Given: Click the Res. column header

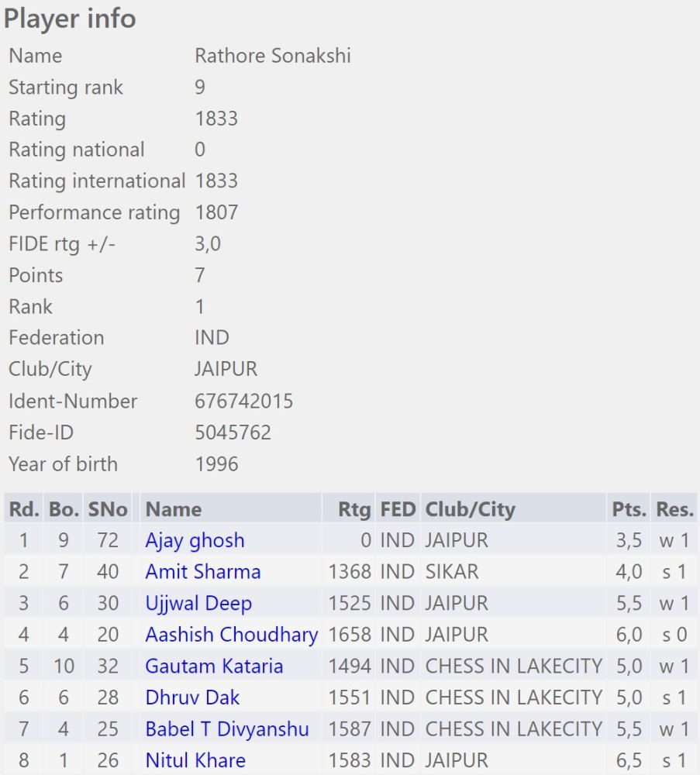Looking at the screenshot, I should pos(674,509).
